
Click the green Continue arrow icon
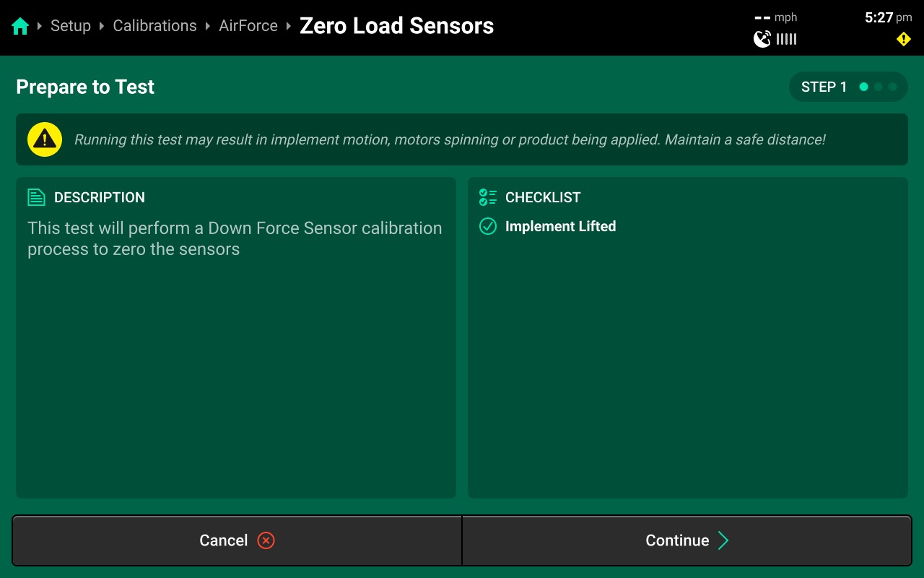(723, 540)
